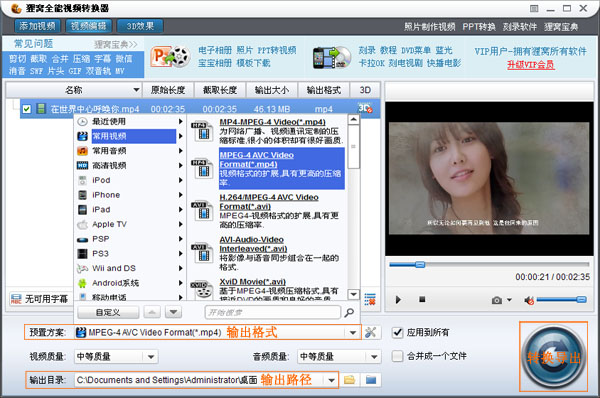The image size is (600, 398).
Task: Open PPT转换 in top menu
Action: tap(479, 27)
